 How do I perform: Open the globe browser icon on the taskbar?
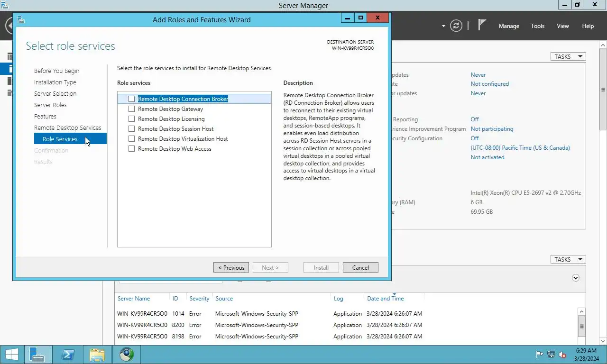pyautogui.click(x=127, y=355)
